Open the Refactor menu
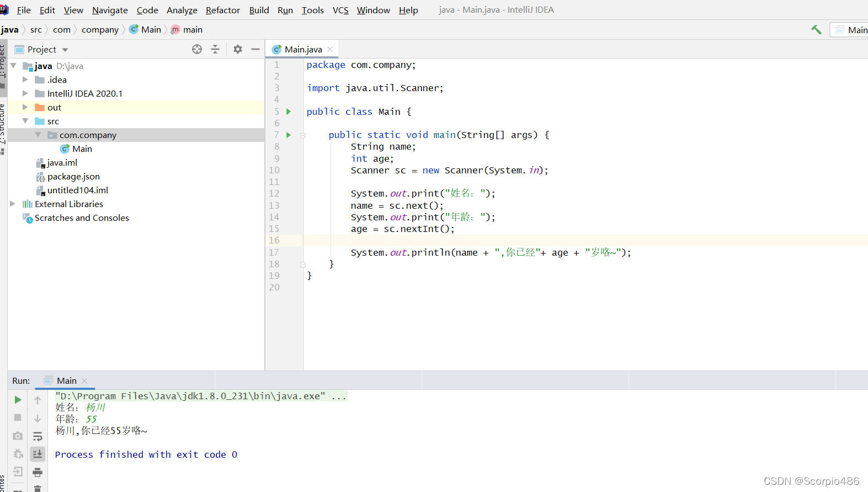 point(223,10)
